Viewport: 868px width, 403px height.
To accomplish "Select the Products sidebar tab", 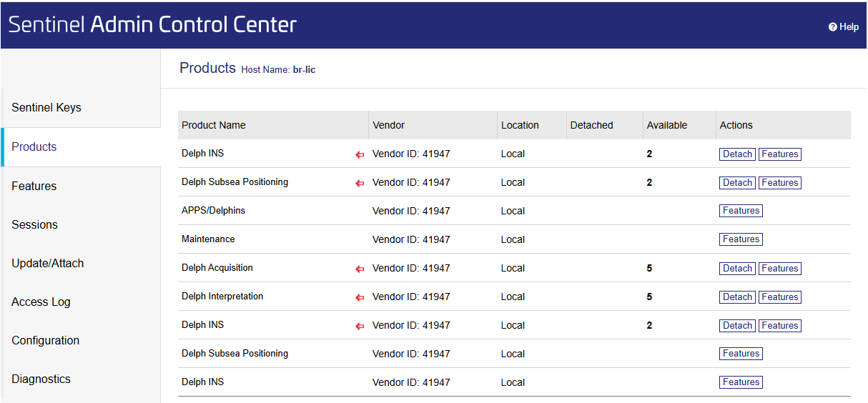I will tap(34, 146).
